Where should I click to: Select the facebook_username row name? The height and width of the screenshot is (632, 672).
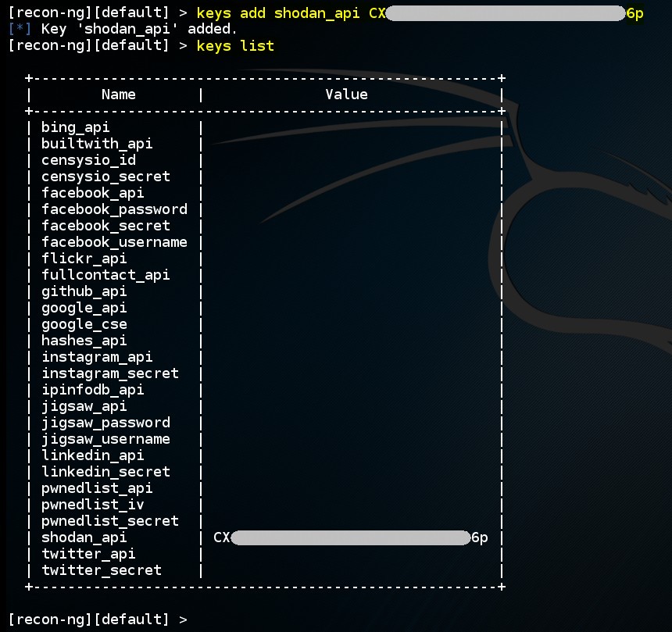pos(114,242)
